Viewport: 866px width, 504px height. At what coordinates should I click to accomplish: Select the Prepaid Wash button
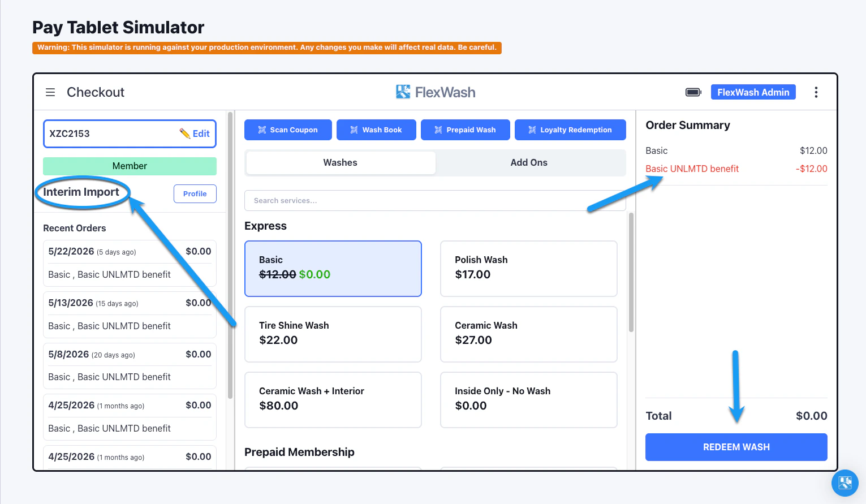click(x=465, y=130)
